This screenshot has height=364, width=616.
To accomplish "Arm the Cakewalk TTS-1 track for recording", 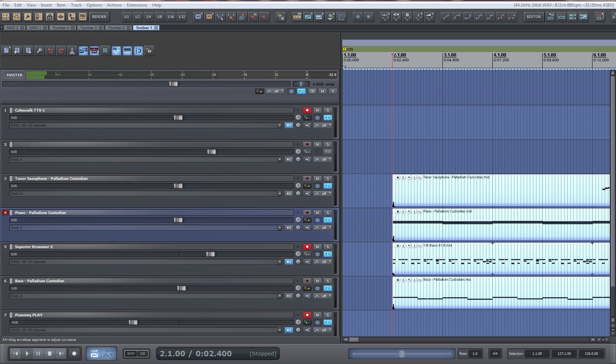I will point(307,110).
